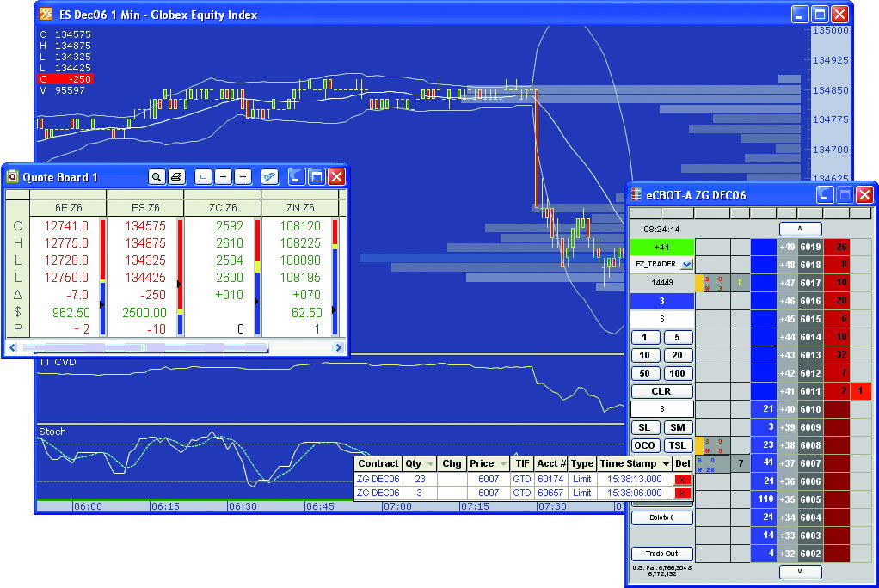Clear quantity with CLR button
879x588 pixels.
tap(661, 391)
